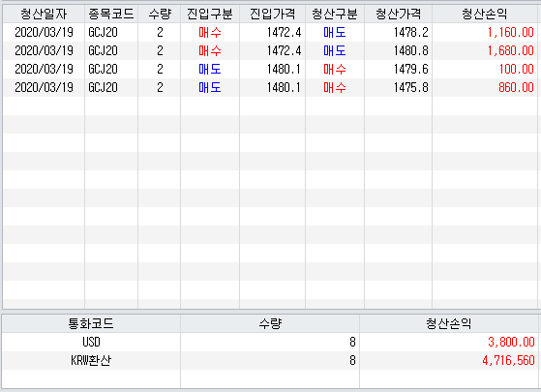Viewport: 541px width, 392px height.
Task: Click the 청산구분 column header
Action: [x=335, y=15]
